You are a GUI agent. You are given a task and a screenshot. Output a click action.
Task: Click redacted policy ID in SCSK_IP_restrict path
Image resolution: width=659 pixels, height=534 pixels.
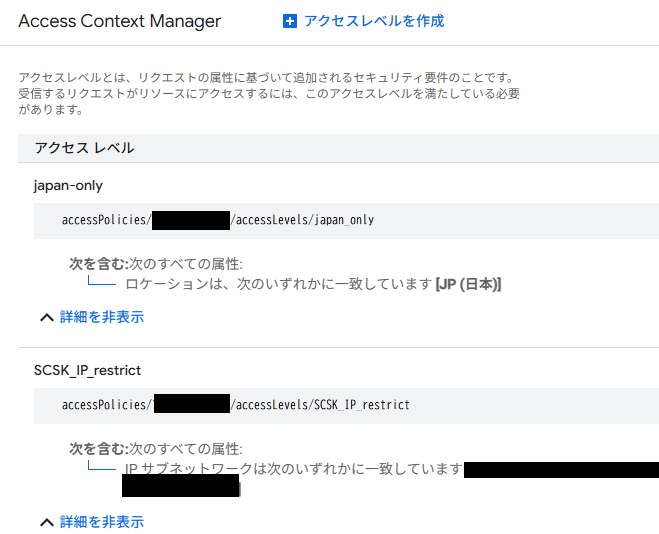pos(191,405)
